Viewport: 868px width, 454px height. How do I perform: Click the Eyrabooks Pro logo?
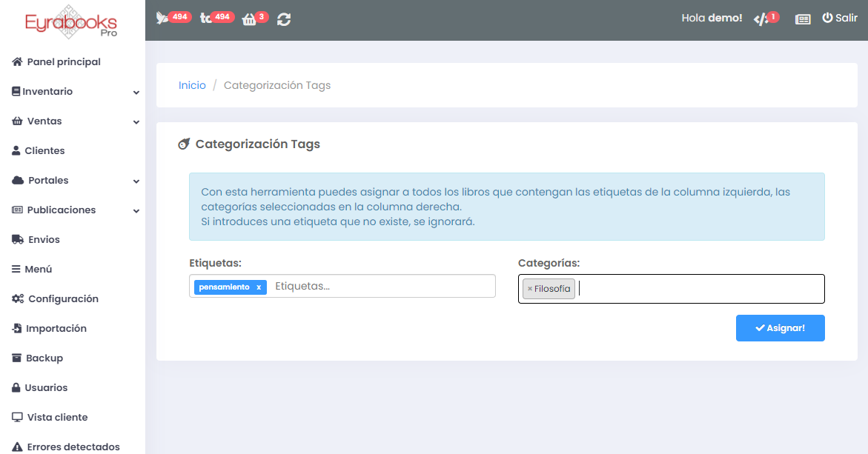[x=72, y=21]
